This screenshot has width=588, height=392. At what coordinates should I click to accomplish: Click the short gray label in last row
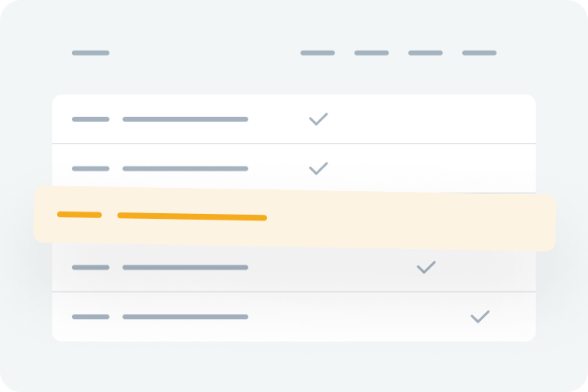[x=91, y=316]
